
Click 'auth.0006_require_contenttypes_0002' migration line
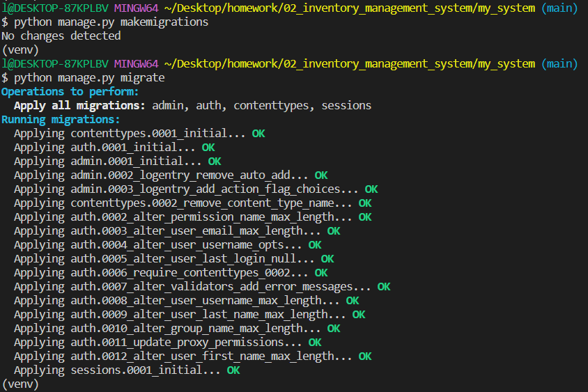click(x=171, y=272)
